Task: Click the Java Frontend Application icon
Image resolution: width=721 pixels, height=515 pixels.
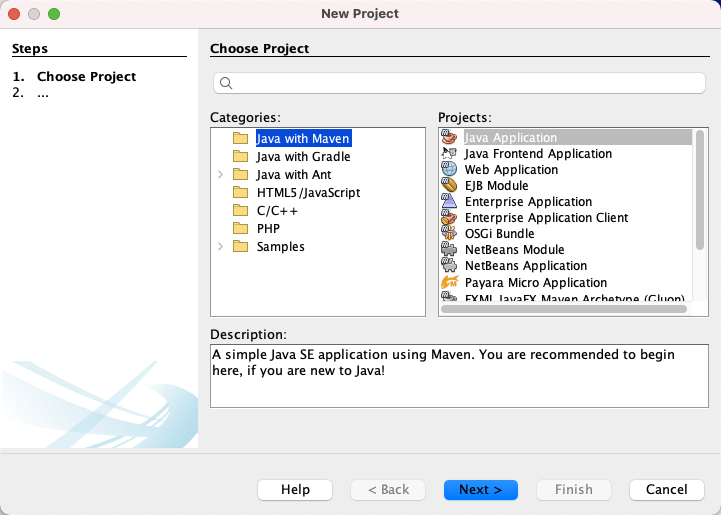Action: pos(449,153)
